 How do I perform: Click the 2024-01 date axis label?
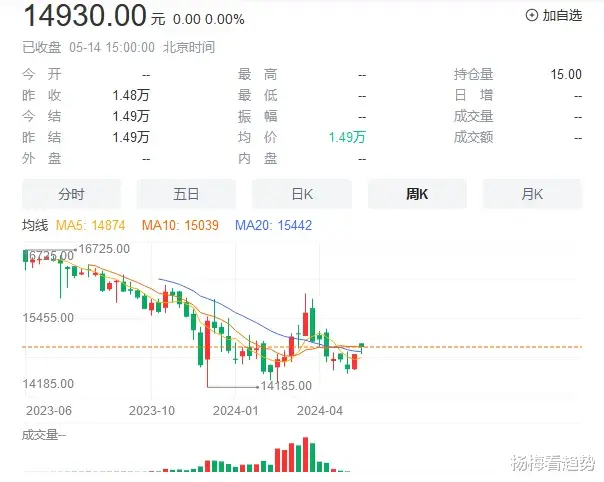pyautogui.click(x=235, y=411)
